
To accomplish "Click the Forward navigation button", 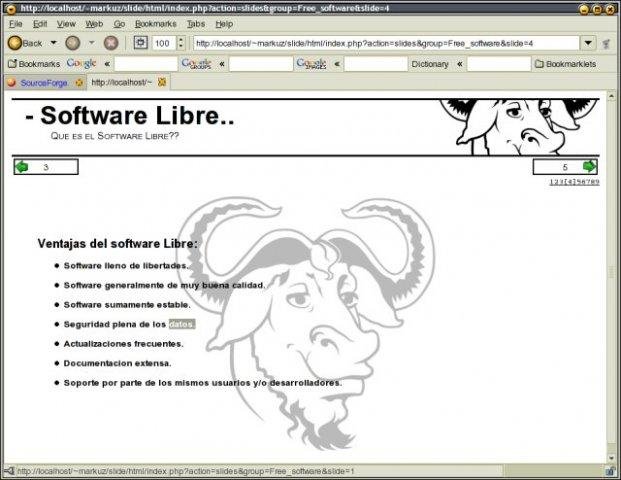I will click(x=73, y=43).
